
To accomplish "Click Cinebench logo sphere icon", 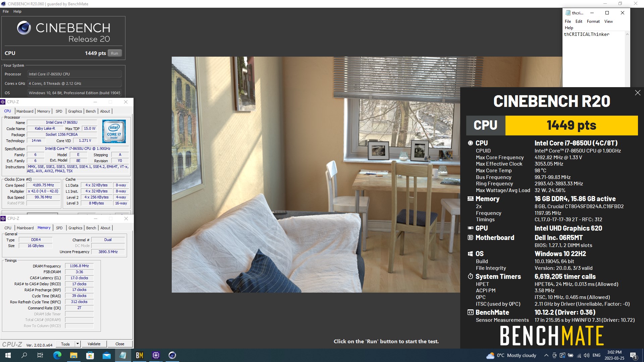I will click(x=24, y=28).
